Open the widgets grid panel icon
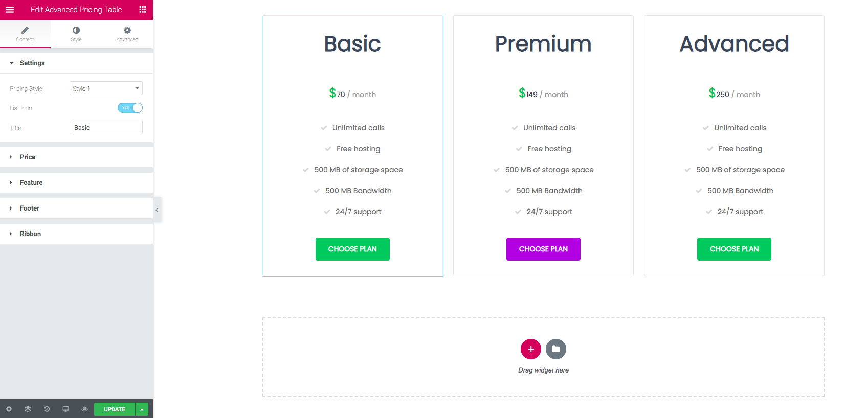The width and height of the screenshot is (868, 418). pos(143,10)
